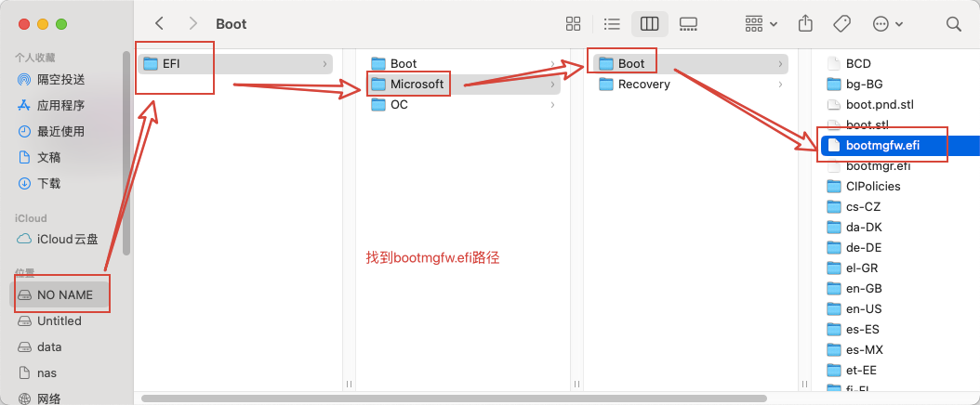Click the horizontal scrollbar at window bottom

[455, 398]
